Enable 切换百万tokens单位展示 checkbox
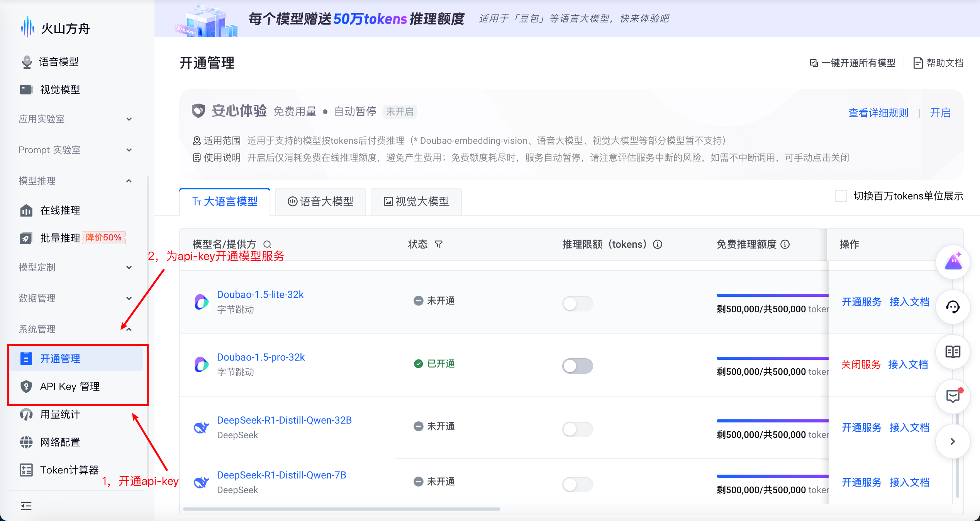The width and height of the screenshot is (980, 521). [x=841, y=196]
